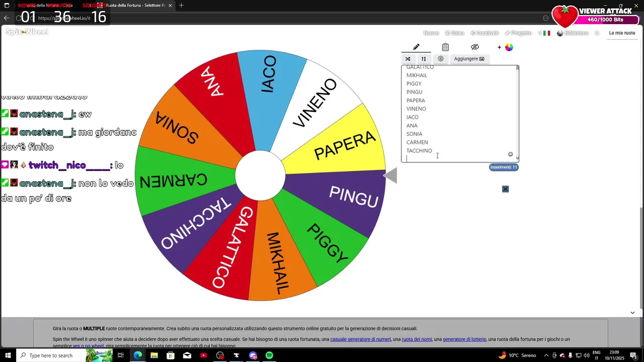Select the TACCHINO entry in the list
This screenshot has height=362, width=644.
coord(419,151)
